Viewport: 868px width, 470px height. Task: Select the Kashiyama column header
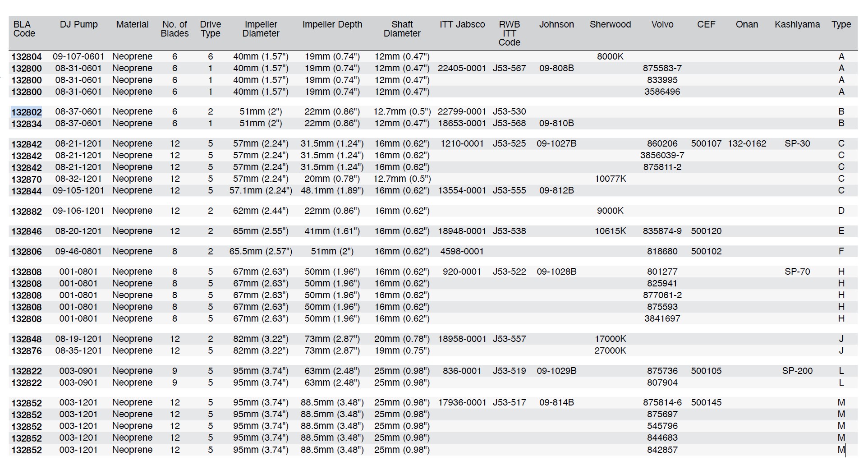tap(797, 24)
